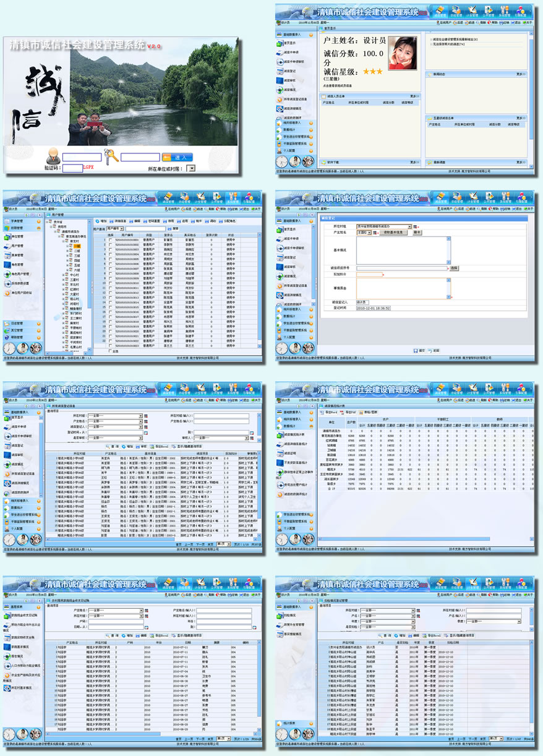543x756 pixels.
Task: Open 引导配置 module in the home page window
Action: (x=520, y=12)
